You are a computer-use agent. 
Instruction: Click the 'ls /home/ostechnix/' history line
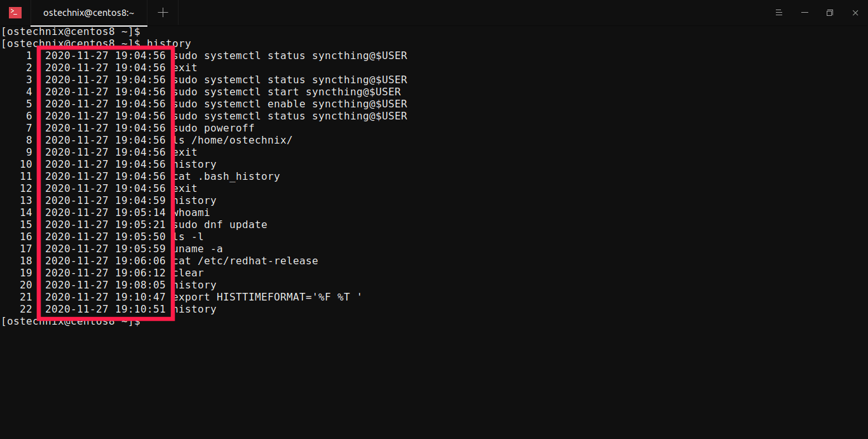(233, 140)
